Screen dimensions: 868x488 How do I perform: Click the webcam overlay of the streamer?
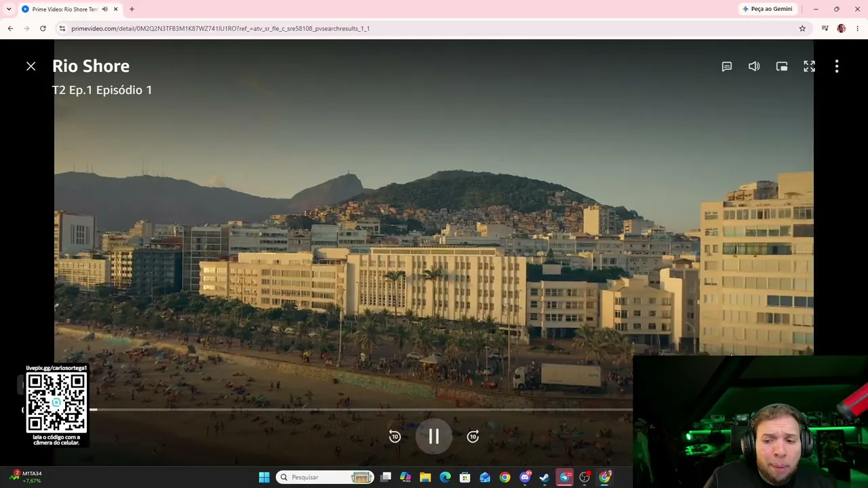point(750,422)
